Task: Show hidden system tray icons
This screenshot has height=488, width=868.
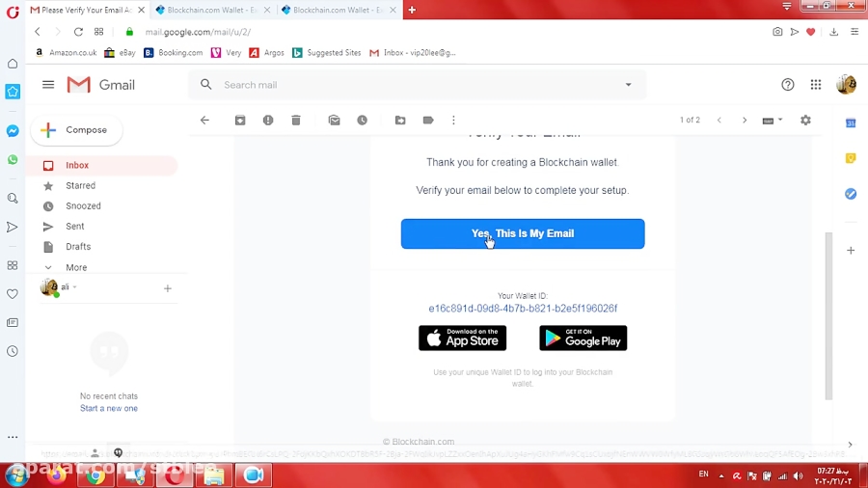Action: point(720,475)
